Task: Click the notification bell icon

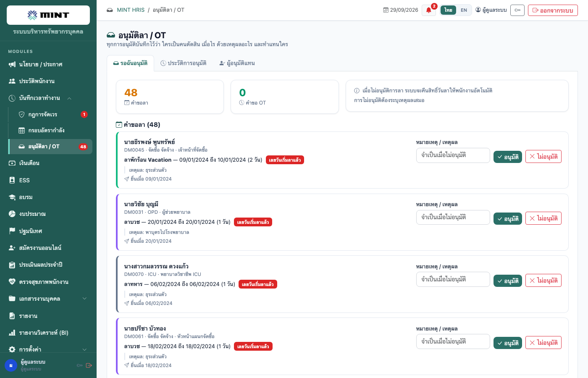Action: coord(429,10)
